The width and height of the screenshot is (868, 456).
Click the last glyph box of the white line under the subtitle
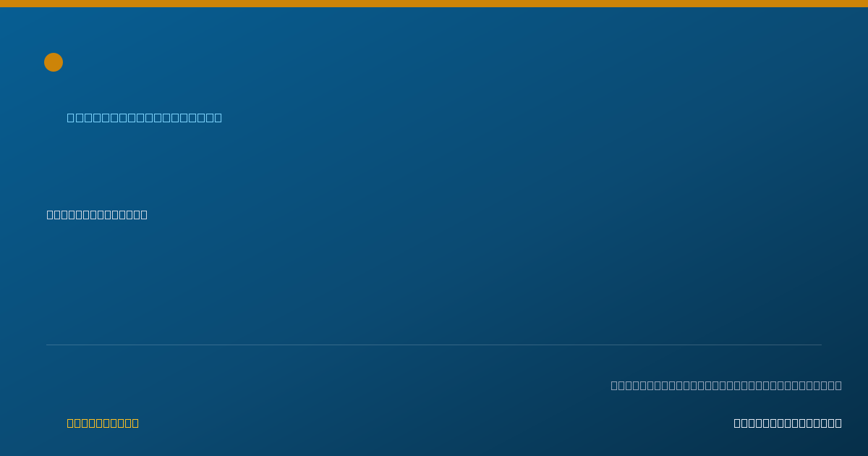pos(144,214)
